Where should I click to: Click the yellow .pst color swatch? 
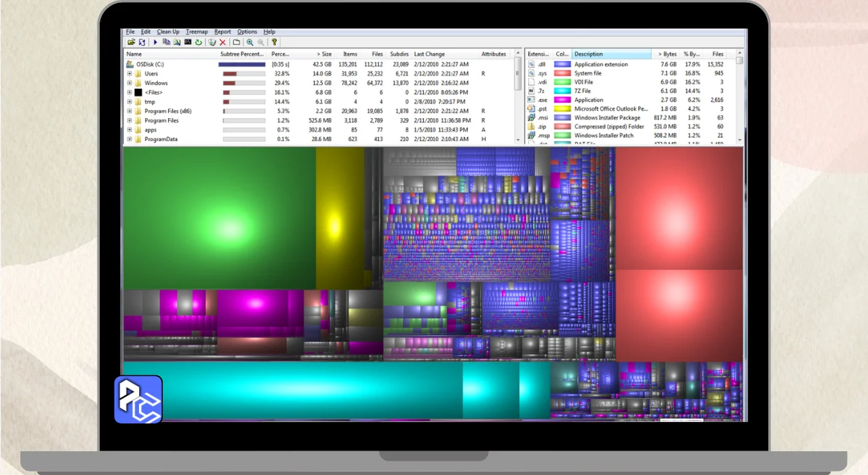tap(562, 109)
